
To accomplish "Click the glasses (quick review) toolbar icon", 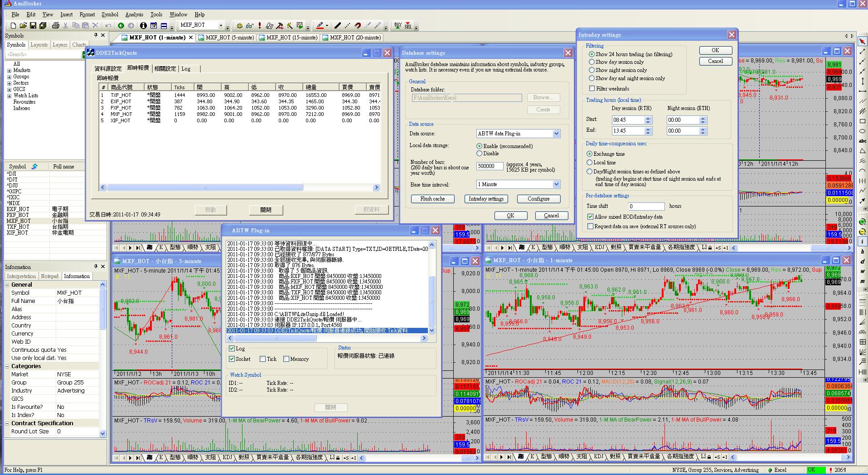I will coord(249,25).
